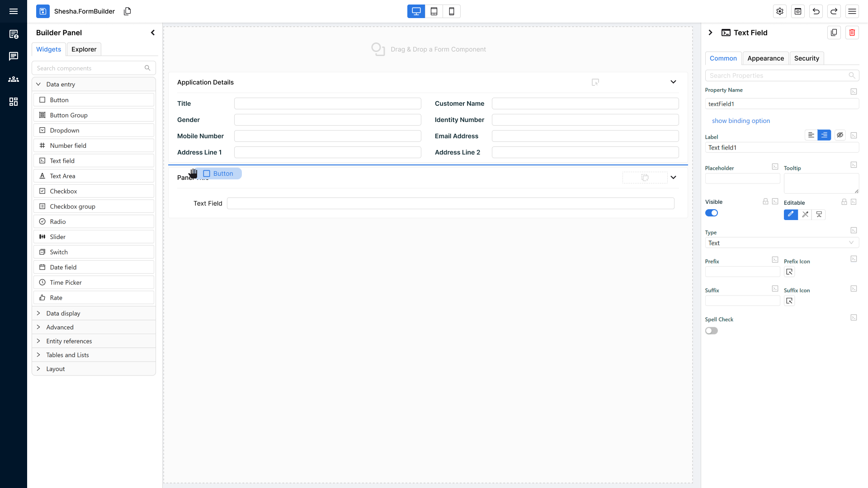The width and height of the screenshot is (868, 488).
Task: Hide the label with eye icon
Action: [840, 135]
